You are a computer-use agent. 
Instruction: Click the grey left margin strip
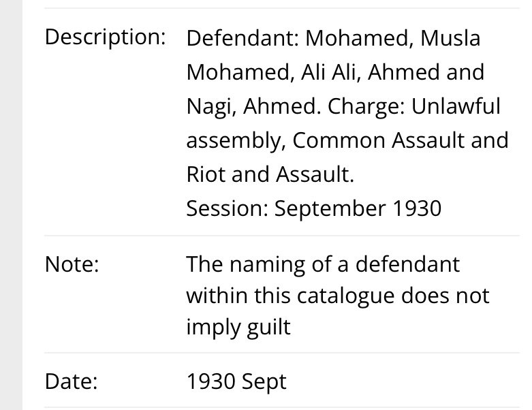coord(11,204)
